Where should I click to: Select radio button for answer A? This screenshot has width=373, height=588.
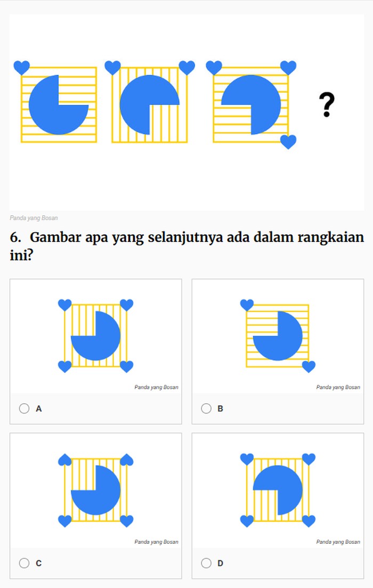[x=24, y=409]
